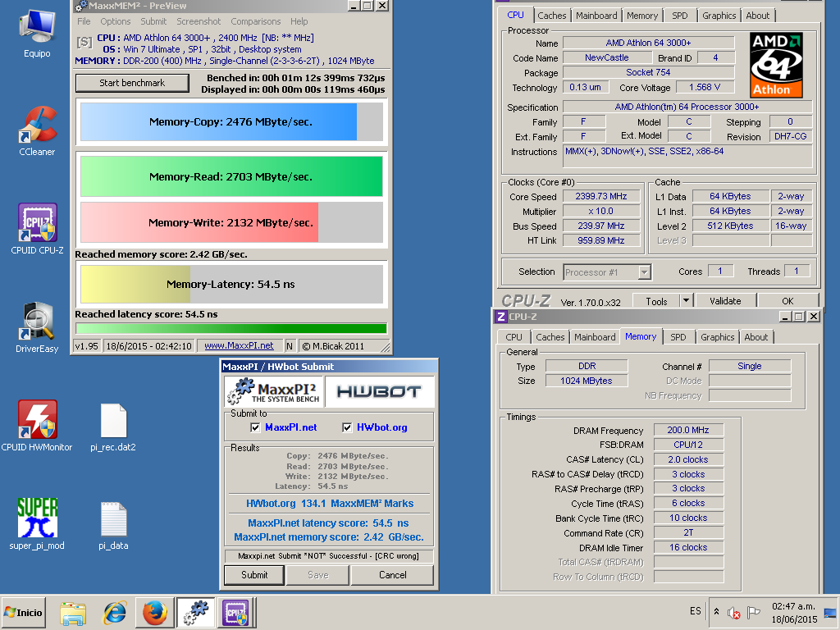
Task: Open MaxxMEM Help menu
Action: pos(299,21)
